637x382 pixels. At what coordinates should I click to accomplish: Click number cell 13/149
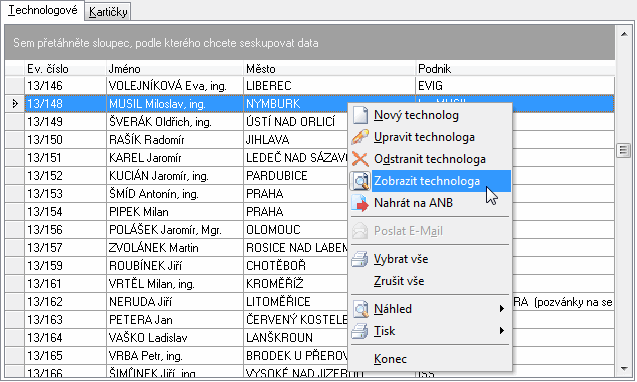tap(65, 122)
